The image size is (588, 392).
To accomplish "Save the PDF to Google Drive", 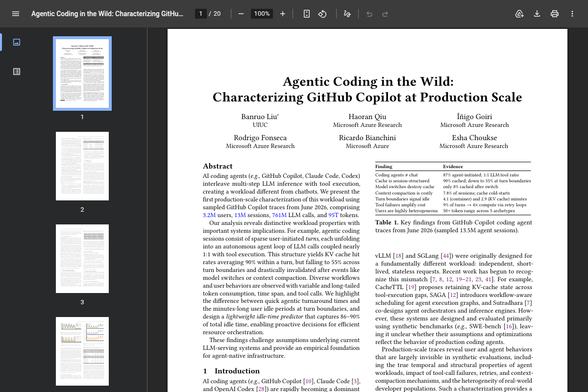I will point(519,14).
